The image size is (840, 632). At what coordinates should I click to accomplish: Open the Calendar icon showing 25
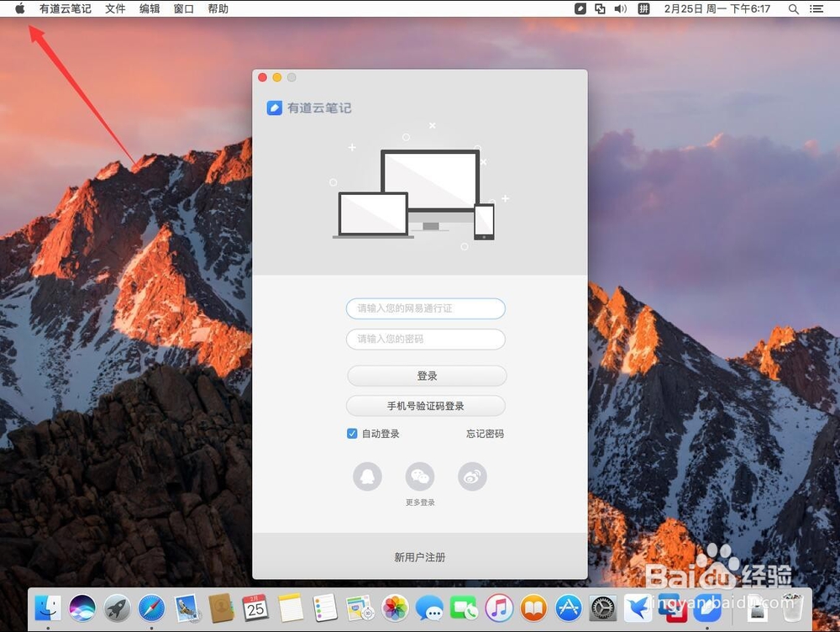pos(255,608)
